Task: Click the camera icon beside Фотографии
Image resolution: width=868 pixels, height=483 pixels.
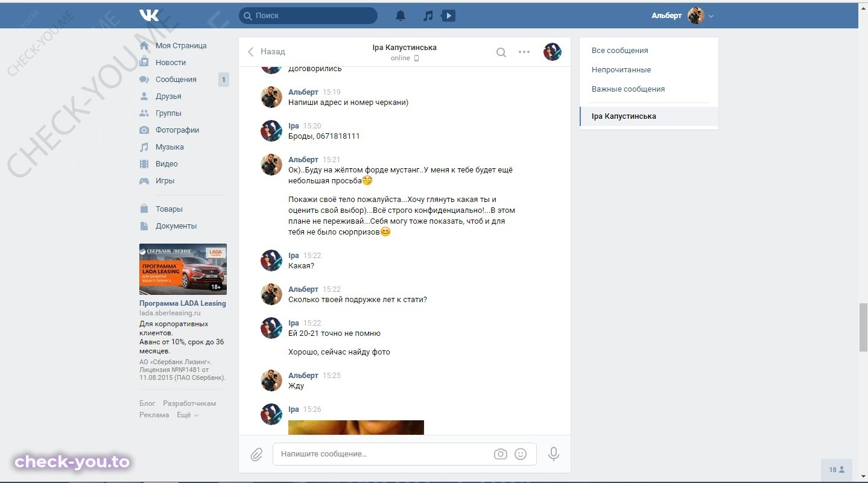Action: coord(144,130)
